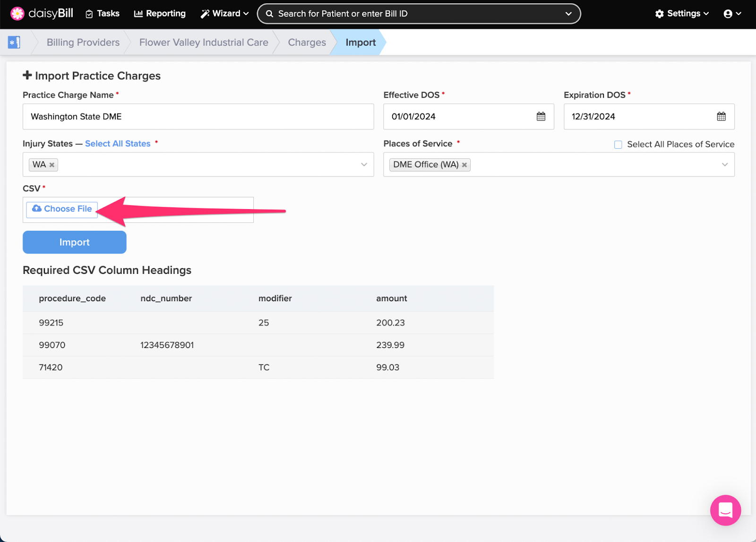Viewport: 756px width, 542px height.
Task: Open the Settings gear menu
Action: pyautogui.click(x=682, y=14)
